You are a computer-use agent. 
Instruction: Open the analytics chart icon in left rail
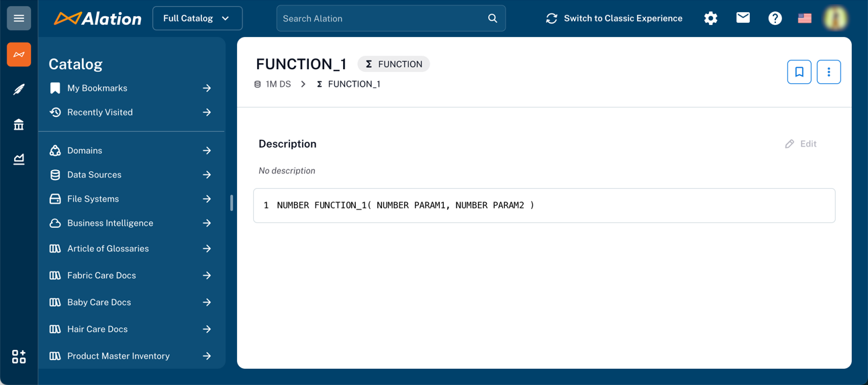click(x=19, y=159)
